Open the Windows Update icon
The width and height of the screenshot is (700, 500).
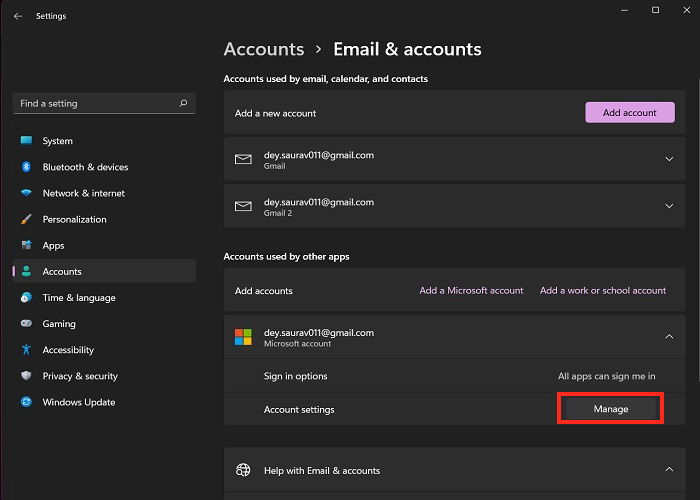coord(26,402)
